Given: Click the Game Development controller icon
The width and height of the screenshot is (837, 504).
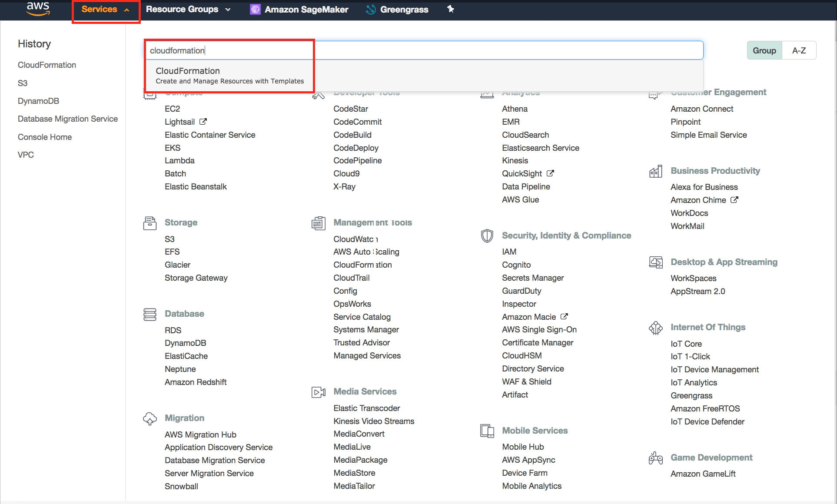Looking at the screenshot, I should 655,458.
